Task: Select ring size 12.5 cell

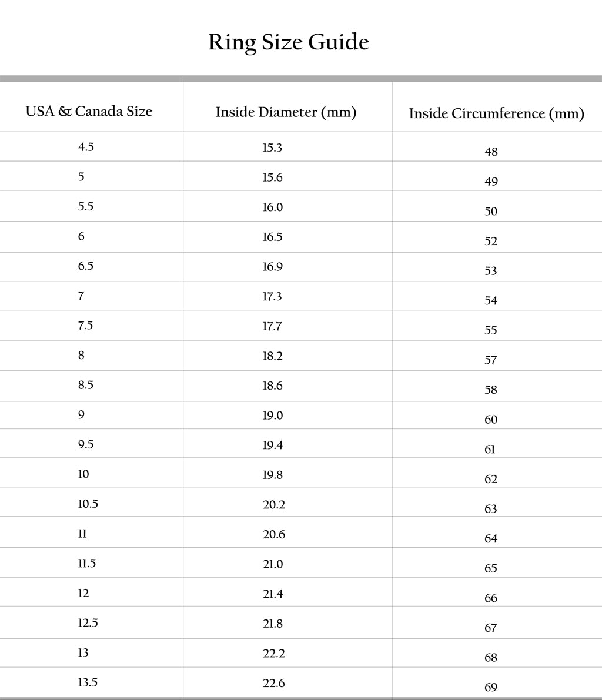Action: tap(88, 623)
